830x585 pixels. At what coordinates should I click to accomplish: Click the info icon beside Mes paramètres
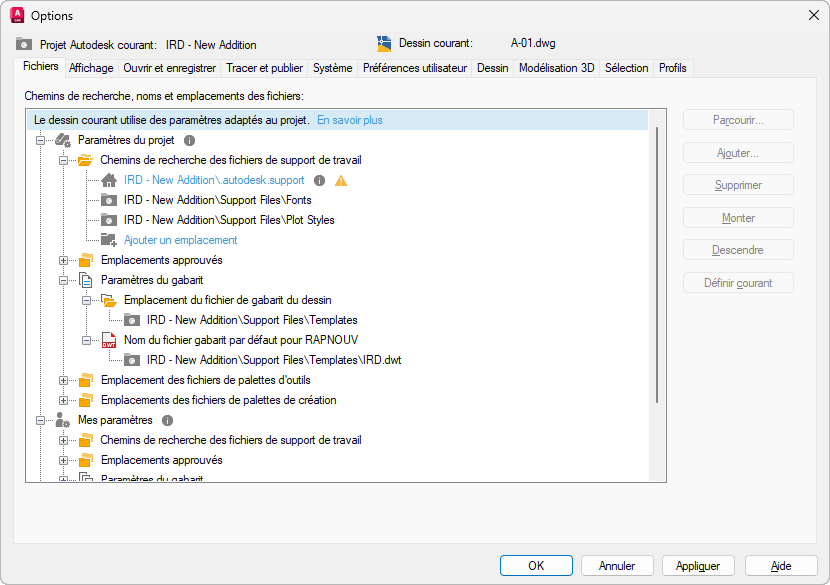tap(168, 421)
